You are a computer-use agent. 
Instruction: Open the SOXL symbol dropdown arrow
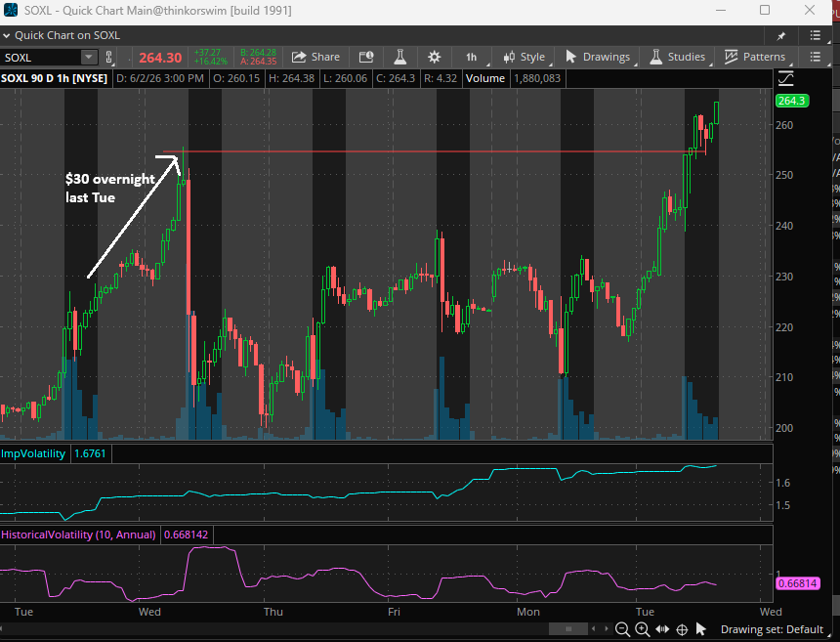[x=89, y=58]
